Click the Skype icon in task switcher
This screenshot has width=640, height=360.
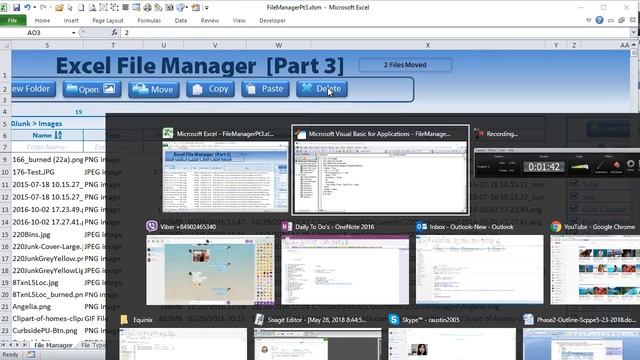click(x=394, y=320)
